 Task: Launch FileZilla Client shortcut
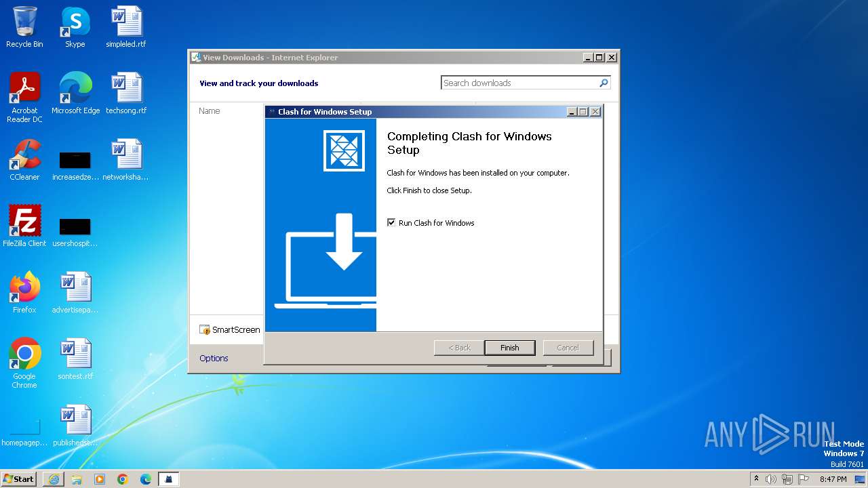pos(24,226)
